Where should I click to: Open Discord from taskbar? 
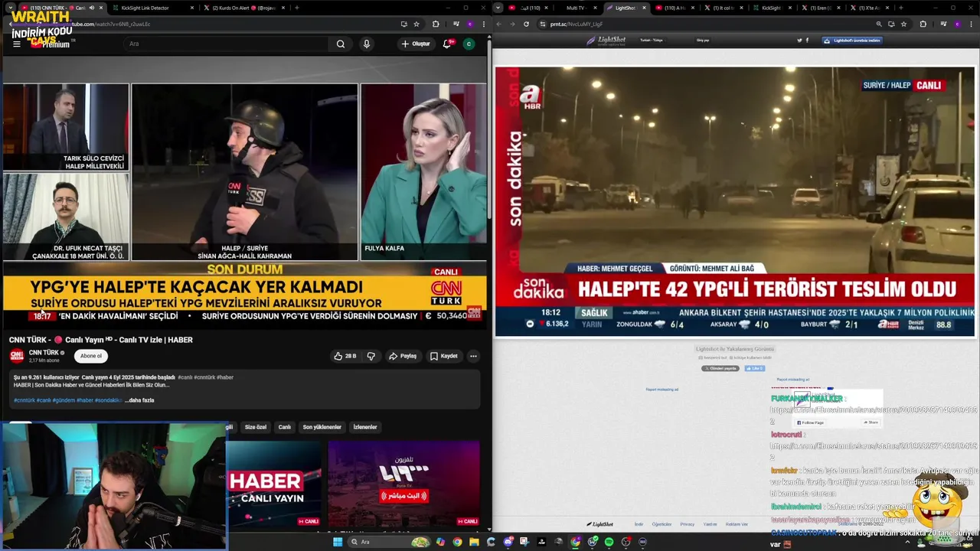click(508, 542)
